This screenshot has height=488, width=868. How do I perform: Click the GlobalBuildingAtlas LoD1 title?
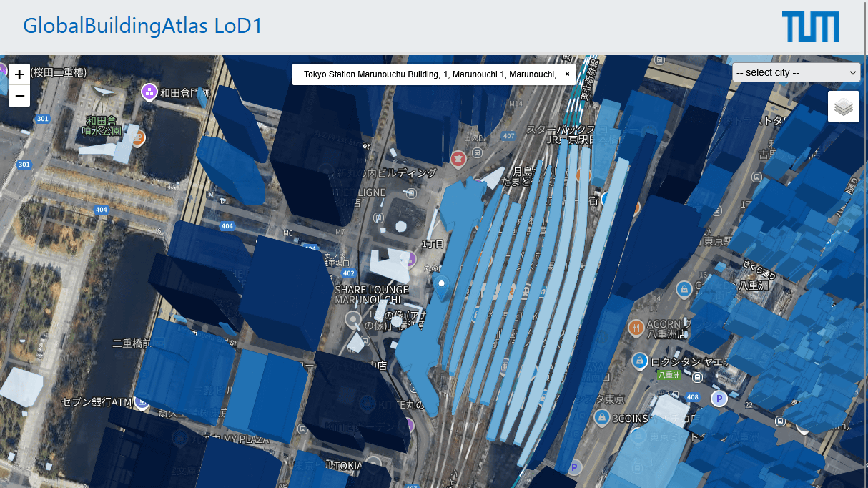tap(143, 26)
